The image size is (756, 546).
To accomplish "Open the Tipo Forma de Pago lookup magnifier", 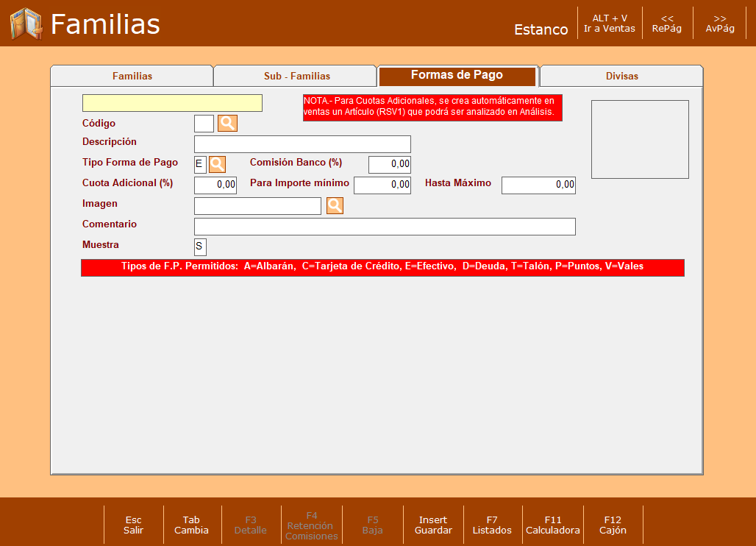I will click(217, 165).
